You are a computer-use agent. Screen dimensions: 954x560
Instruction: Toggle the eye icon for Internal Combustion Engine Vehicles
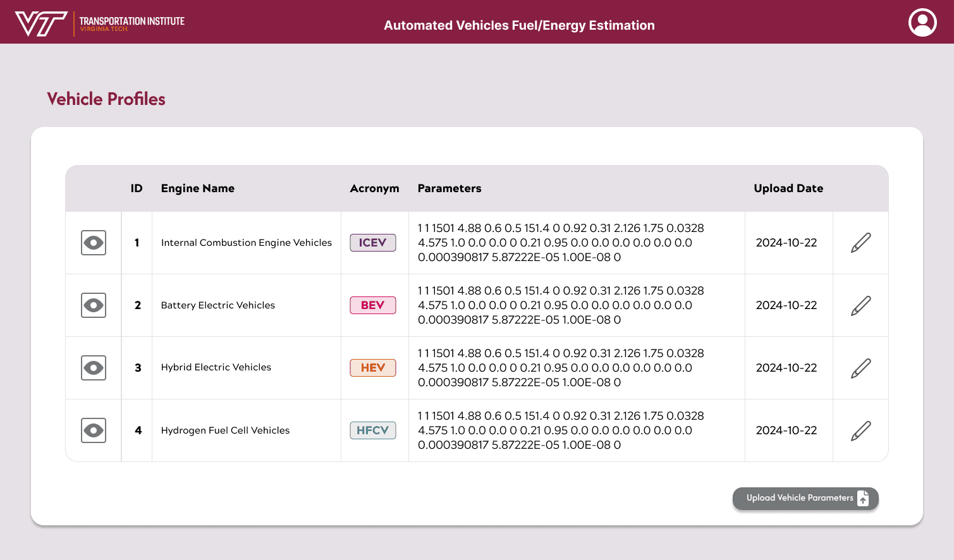tap(93, 242)
